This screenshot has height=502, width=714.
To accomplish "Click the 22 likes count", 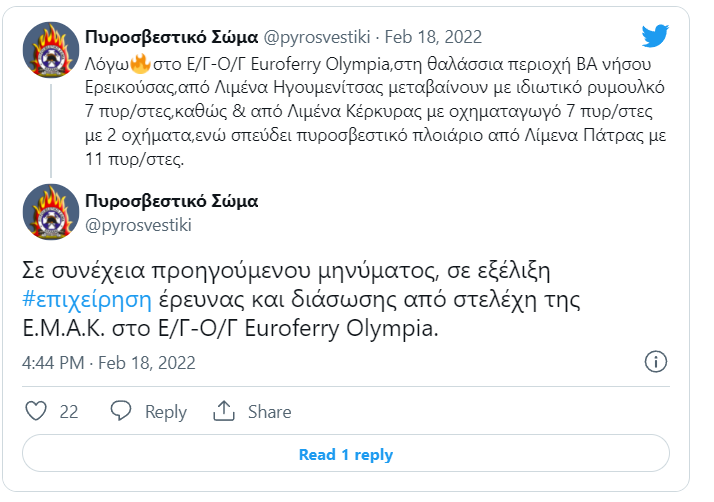I will pos(69,412).
